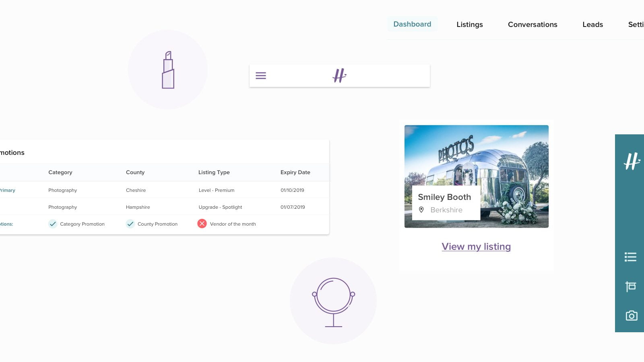Click the Vendor of the month label
644x362 pixels.
(233, 224)
